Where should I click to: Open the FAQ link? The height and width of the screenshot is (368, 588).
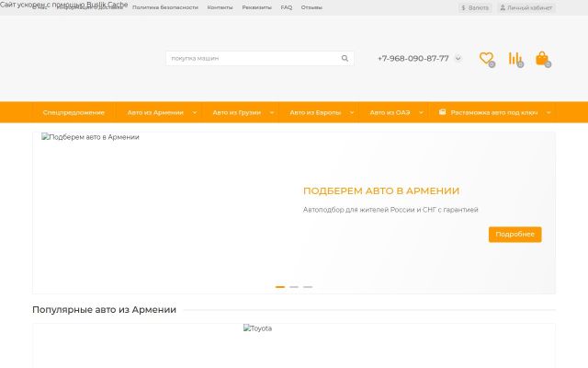[286, 7]
